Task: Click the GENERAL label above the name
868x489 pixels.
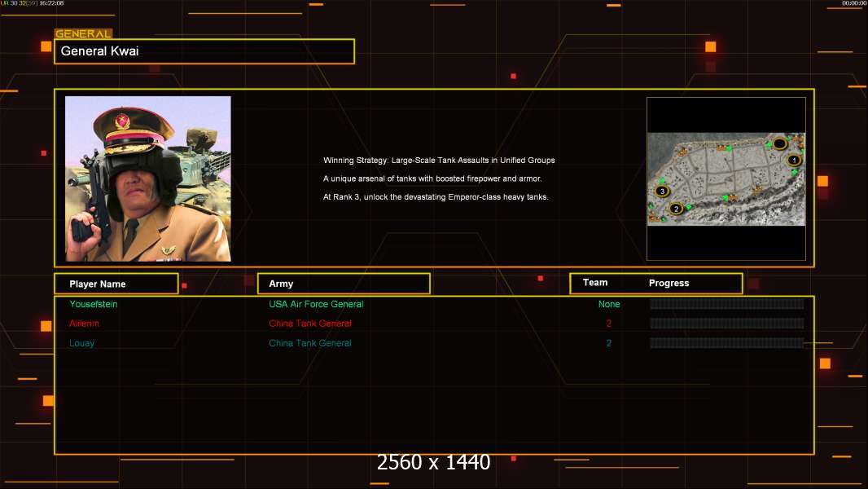Action: tap(83, 33)
